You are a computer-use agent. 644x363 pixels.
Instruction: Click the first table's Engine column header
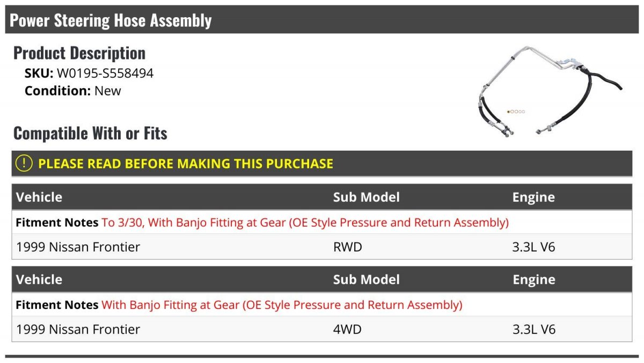click(x=533, y=197)
